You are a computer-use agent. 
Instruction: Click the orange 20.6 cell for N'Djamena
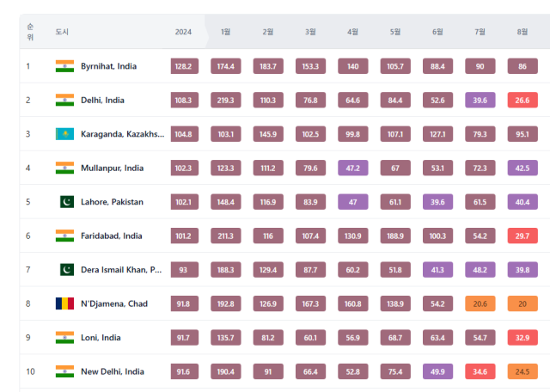point(480,303)
